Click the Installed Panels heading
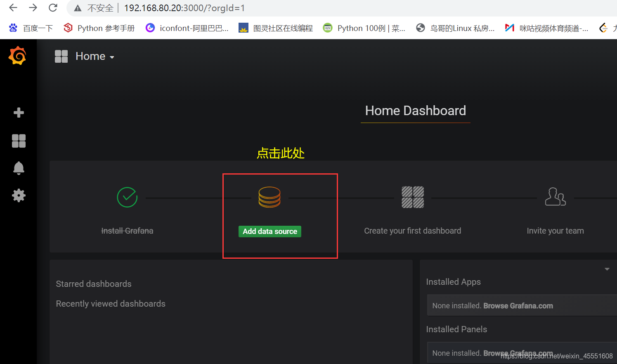The width and height of the screenshot is (617, 364). tap(456, 329)
